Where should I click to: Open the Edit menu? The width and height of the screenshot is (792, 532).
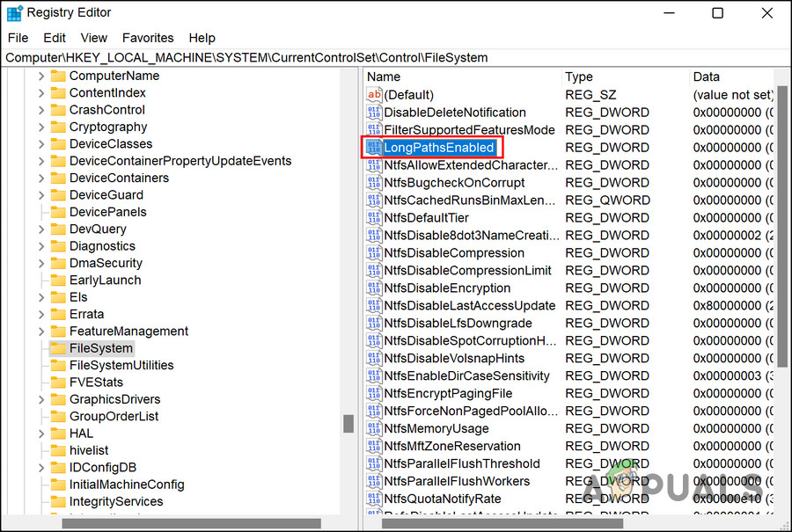tap(54, 38)
